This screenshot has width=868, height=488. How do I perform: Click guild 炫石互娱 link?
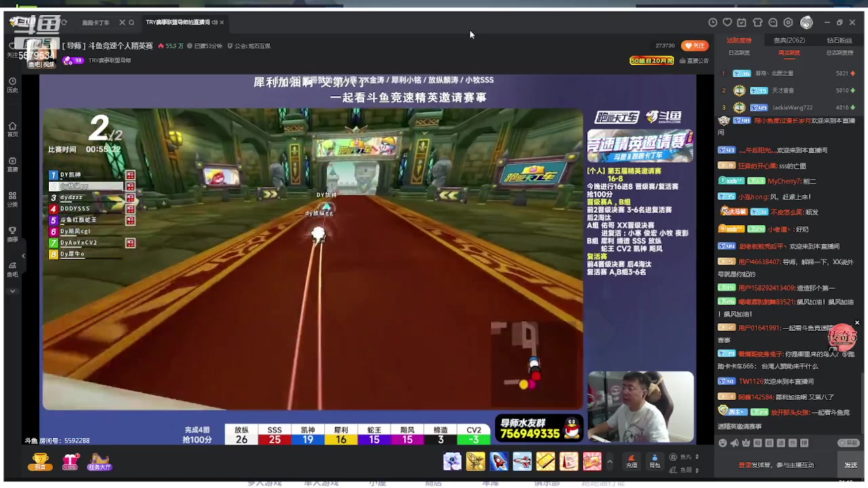(259, 46)
